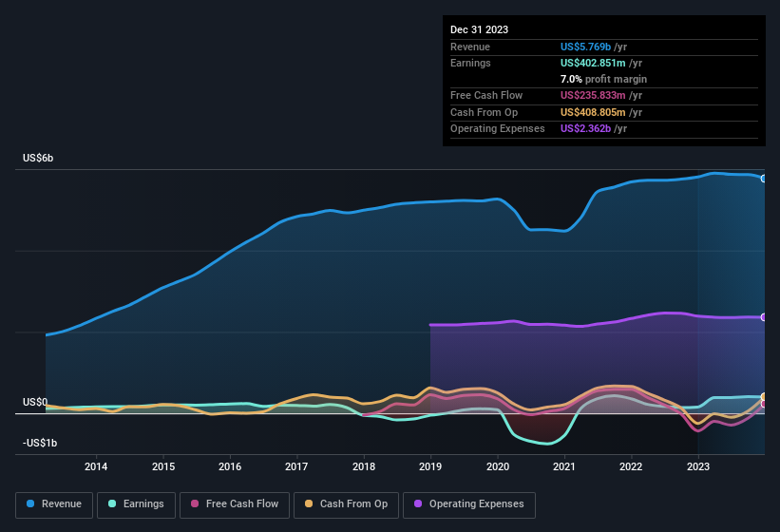
Task: Click the US$5.769b revenue value in tooltip
Action: 586,47
